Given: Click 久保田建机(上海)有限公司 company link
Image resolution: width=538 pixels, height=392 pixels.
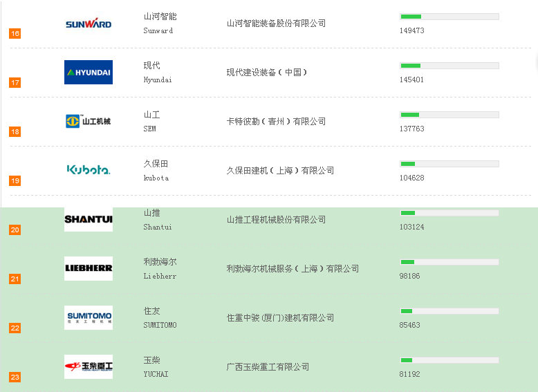Looking at the screenshot, I should click(280, 171).
